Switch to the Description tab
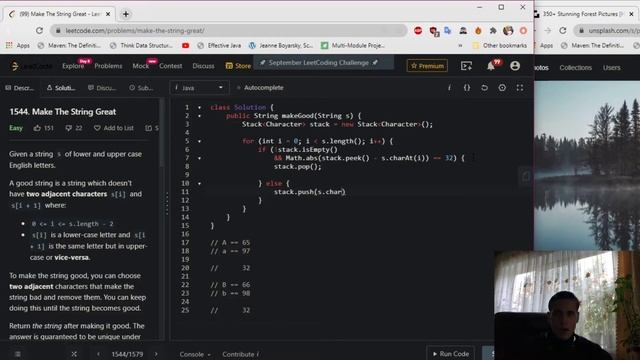 click(x=20, y=88)
